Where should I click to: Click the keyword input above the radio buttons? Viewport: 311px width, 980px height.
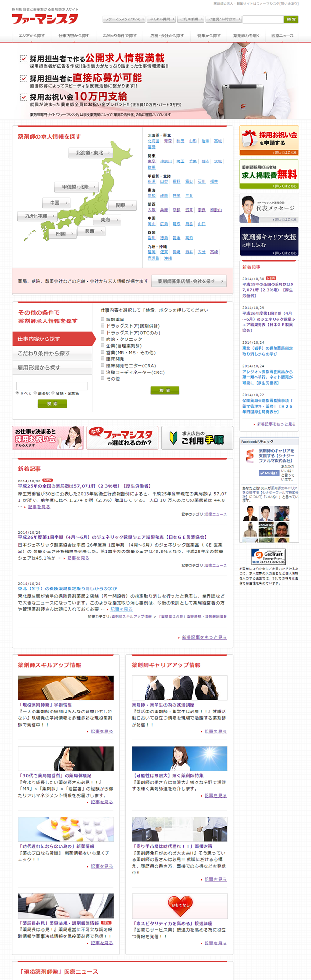tap(52, 386)
